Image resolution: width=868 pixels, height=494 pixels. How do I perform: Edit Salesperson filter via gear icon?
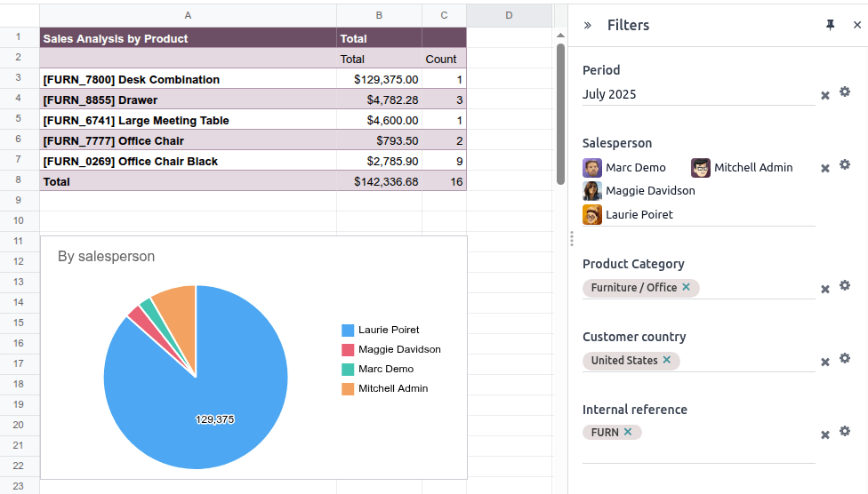[845, 165]
